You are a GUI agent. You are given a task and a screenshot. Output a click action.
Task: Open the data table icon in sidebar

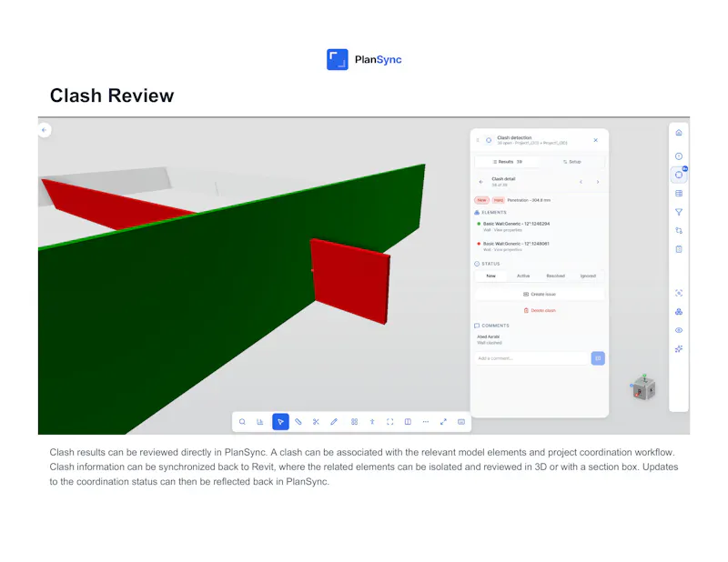(679, 194)
